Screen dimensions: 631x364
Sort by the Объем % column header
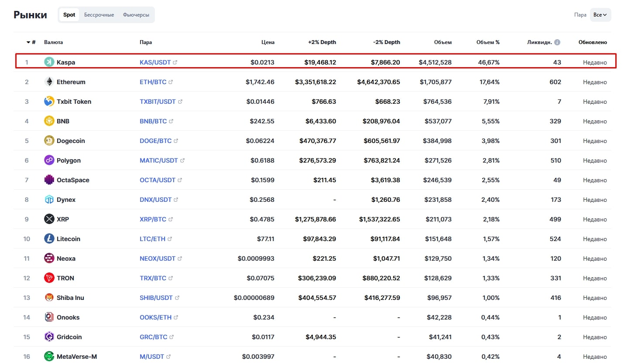point(488,42)
